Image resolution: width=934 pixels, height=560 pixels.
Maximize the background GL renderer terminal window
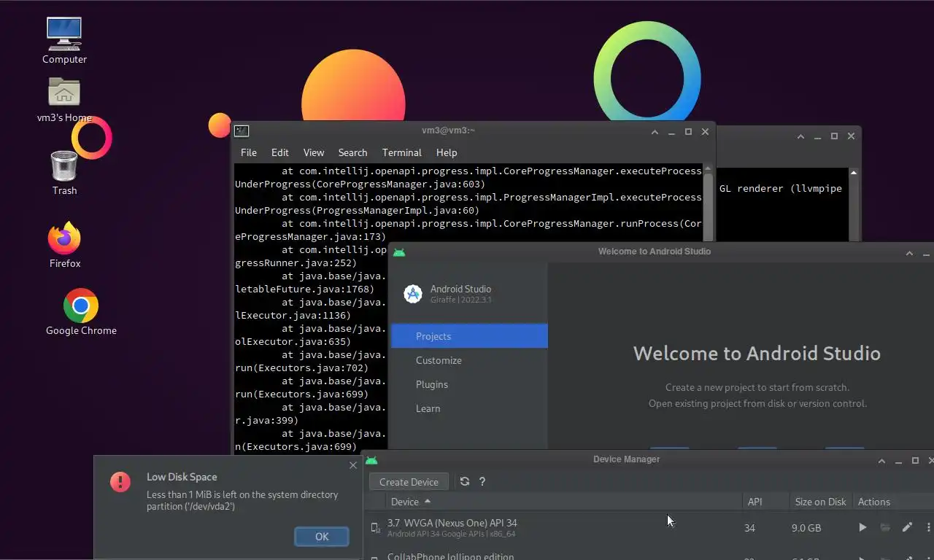click(x=834, y=136)
